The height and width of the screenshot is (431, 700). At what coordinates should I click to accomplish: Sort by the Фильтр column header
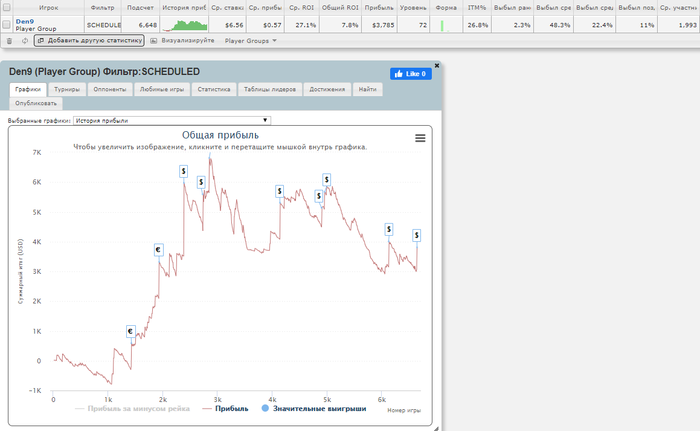[103, 8]
